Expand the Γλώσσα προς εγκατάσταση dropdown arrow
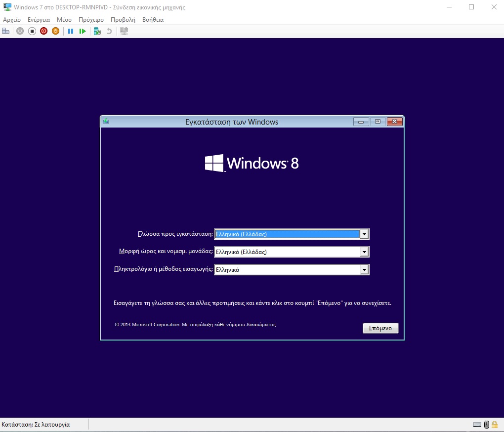 [x=364, y=234]
